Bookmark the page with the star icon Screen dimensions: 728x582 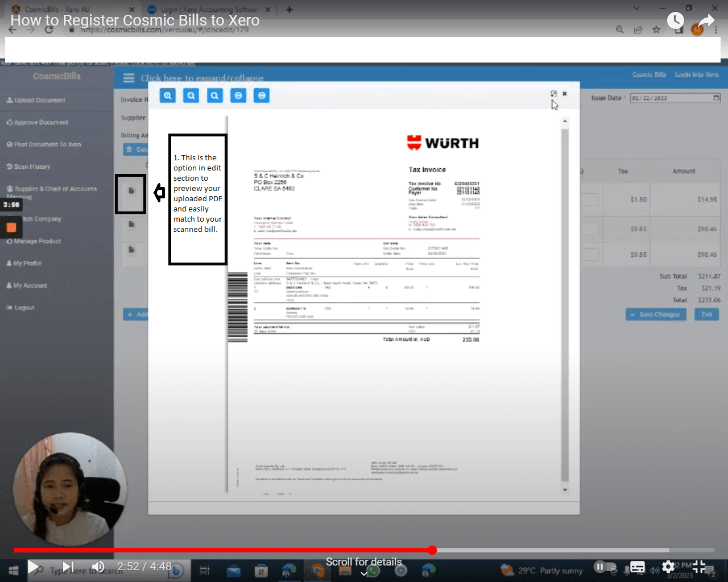pos(656,30)
